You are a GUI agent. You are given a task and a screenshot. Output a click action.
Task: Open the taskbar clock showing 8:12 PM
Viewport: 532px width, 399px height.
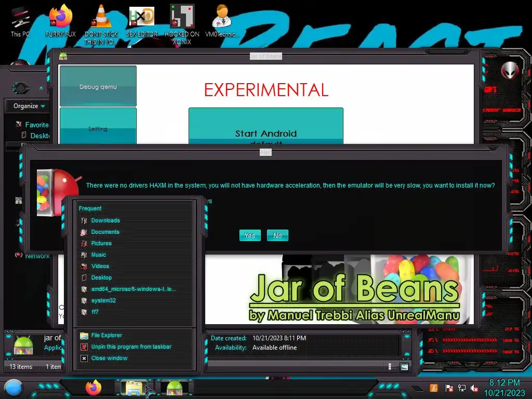point(504,388)
